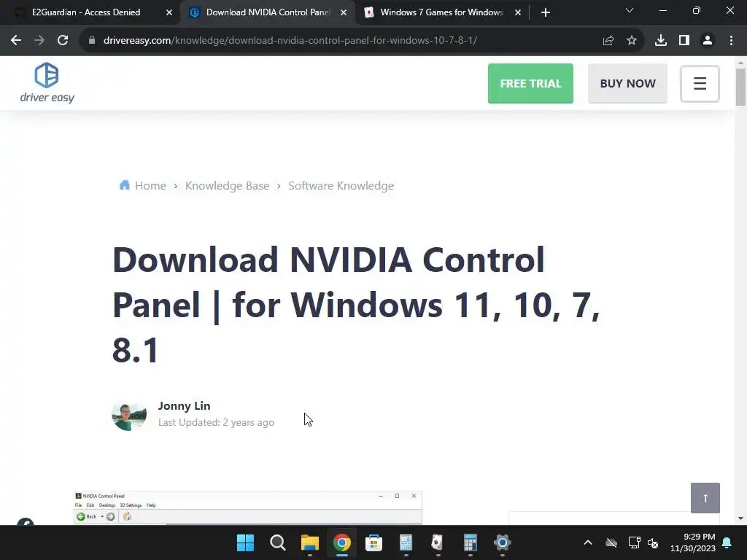Open the Chrome profile icon
Screen dimensions: 747x560
click(708, 41)
